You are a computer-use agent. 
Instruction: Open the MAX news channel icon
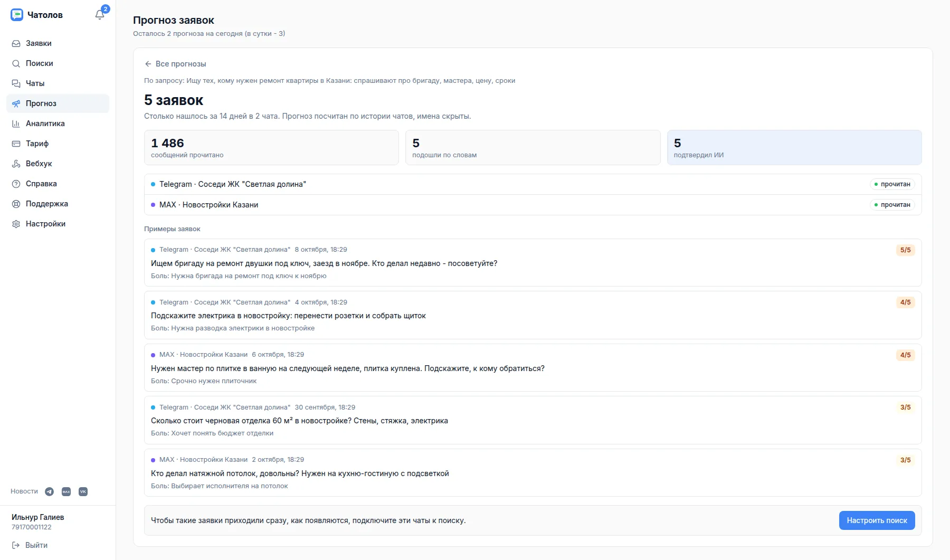point(66,491)
